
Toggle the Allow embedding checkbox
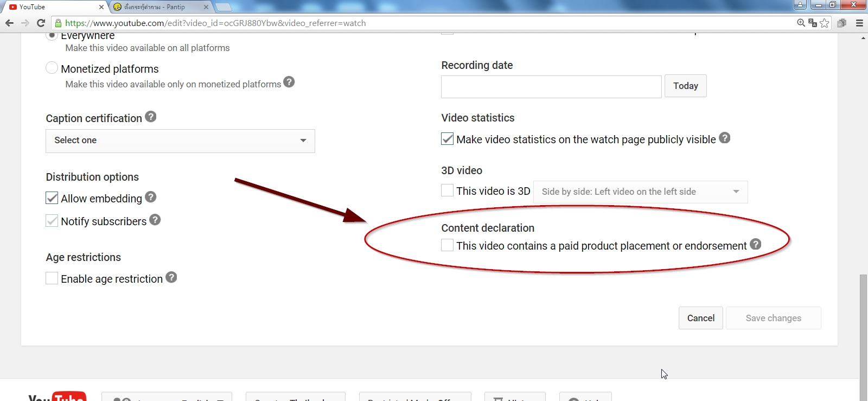tap(52, 198)
